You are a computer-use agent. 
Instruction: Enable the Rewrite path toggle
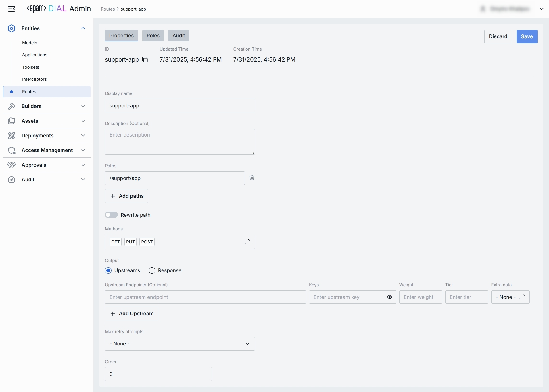(x=111, y=215)
